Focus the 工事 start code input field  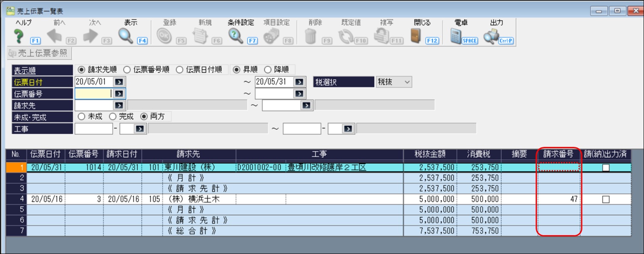(94, 128)
